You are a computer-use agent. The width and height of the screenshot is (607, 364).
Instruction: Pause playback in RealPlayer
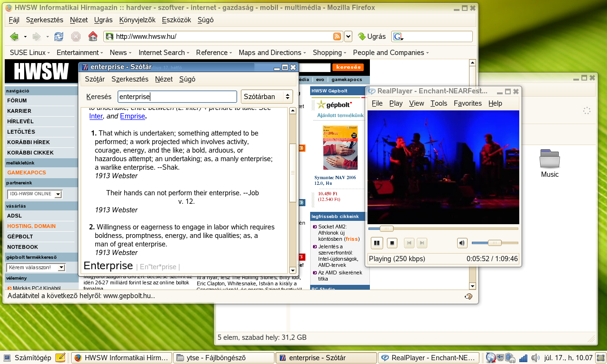pos(377,243)
